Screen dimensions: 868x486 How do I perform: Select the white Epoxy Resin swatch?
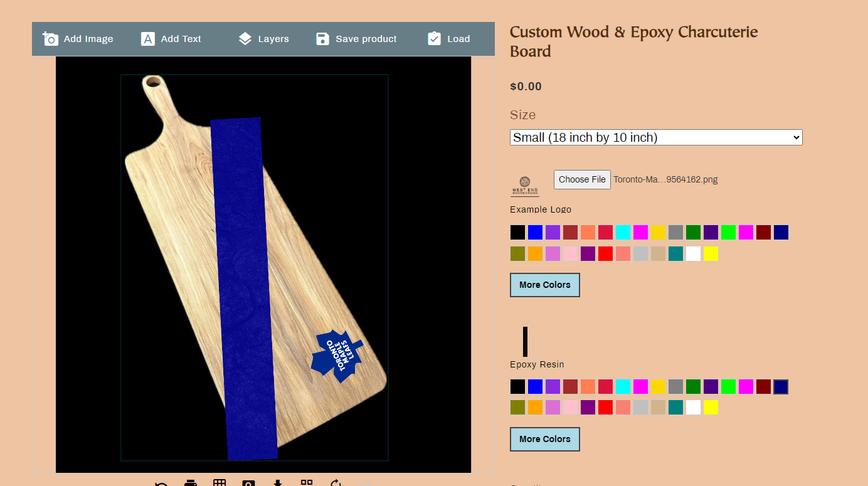point(693,408)
